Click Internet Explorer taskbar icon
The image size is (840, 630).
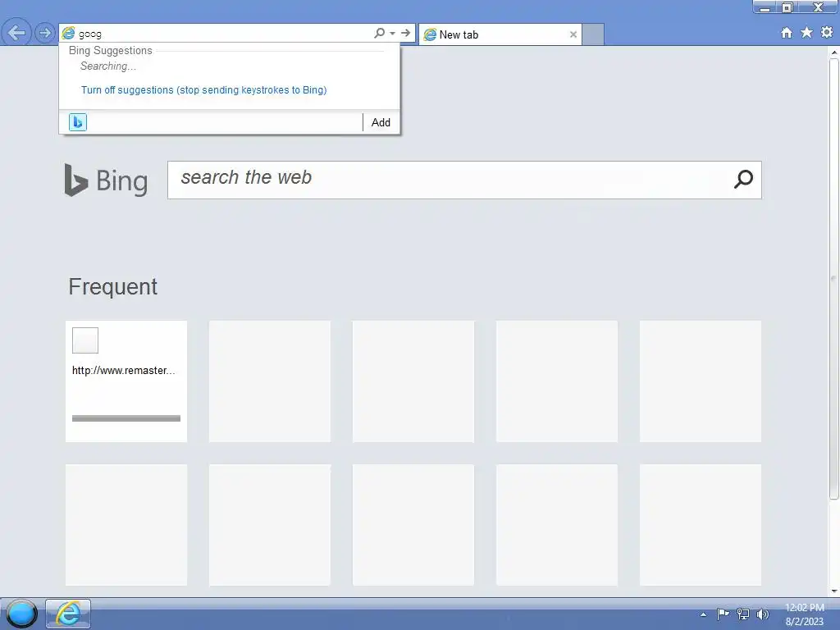[68, 614]
